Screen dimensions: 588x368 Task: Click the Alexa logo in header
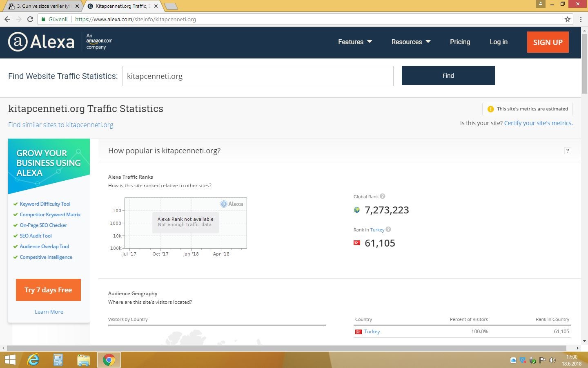point(41,42)
